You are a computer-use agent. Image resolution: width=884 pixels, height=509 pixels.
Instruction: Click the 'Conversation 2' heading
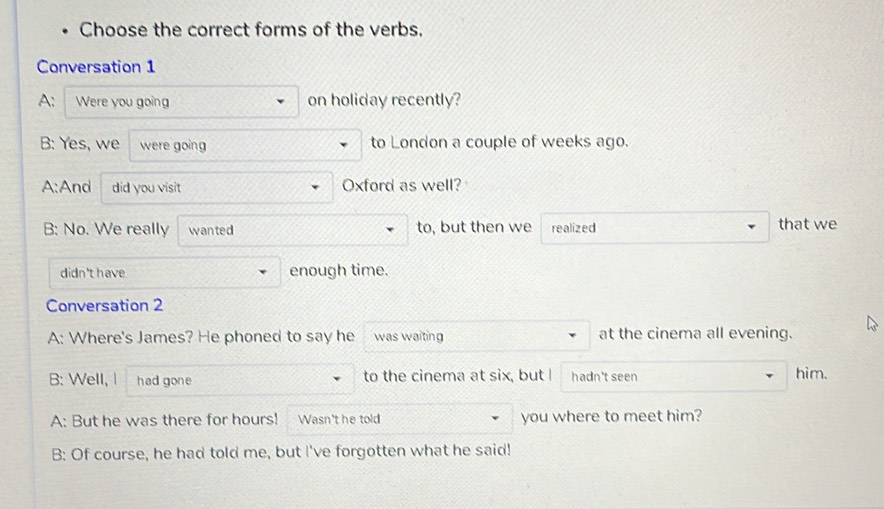[105, 305]
